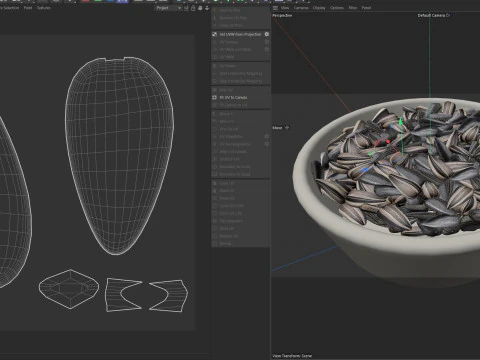
Task: Select the right curved UV island
Action: coord(177,296)
